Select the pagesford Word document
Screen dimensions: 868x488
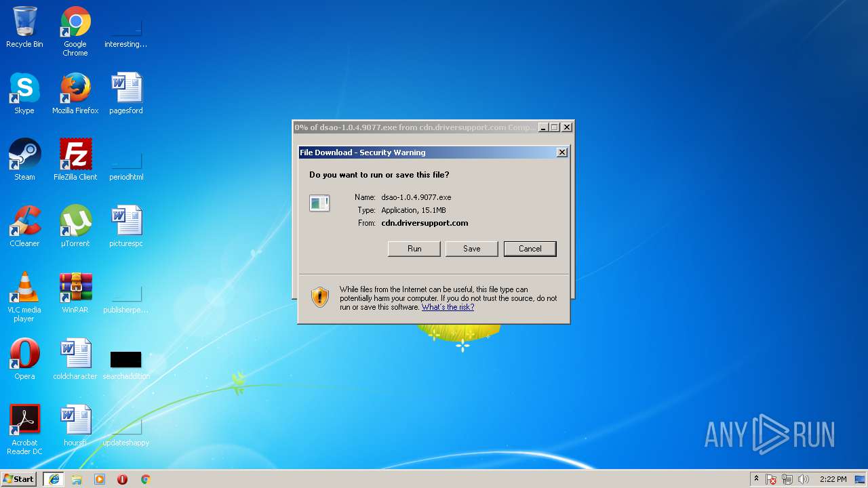point(126,94)
